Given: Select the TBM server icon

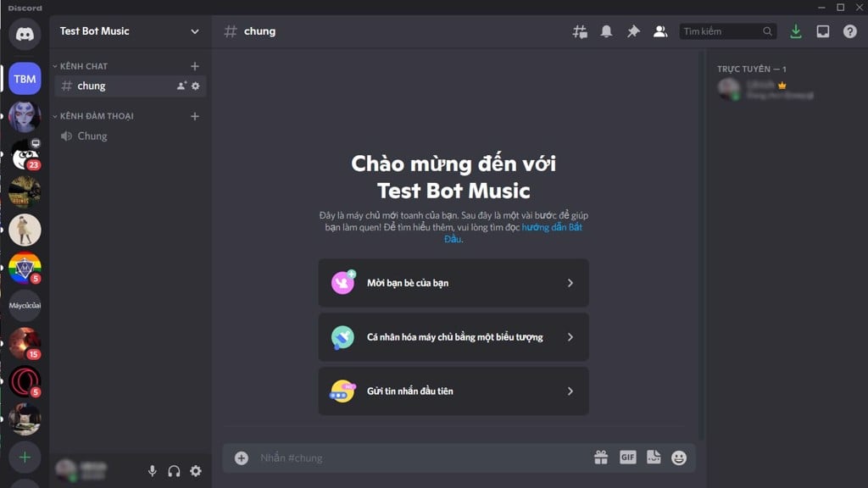Looking at the screenshot, I should pyautogui.click(x=25, y=79).
